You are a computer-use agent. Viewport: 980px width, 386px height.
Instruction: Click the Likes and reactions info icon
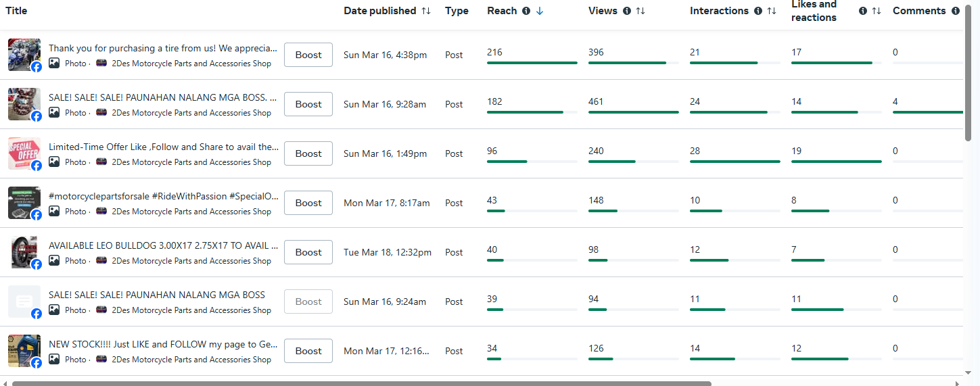click(x=863, y=11)
